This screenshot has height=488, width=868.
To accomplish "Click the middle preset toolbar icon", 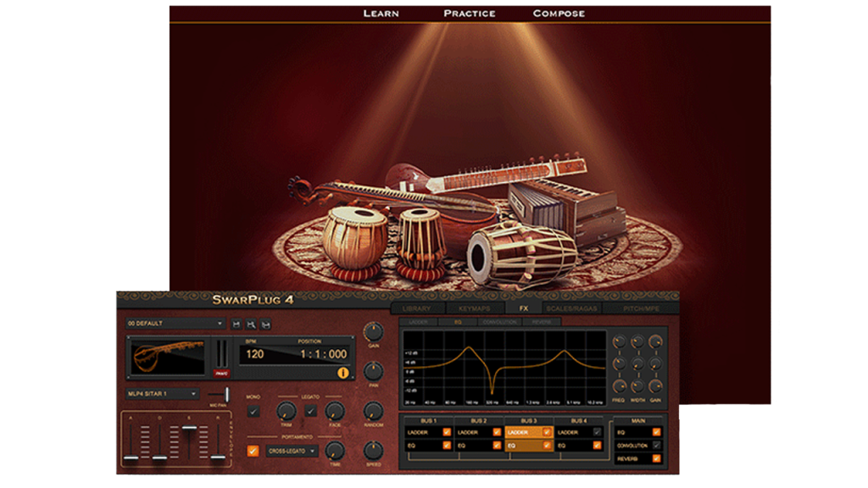I will (x=251, y=324).
